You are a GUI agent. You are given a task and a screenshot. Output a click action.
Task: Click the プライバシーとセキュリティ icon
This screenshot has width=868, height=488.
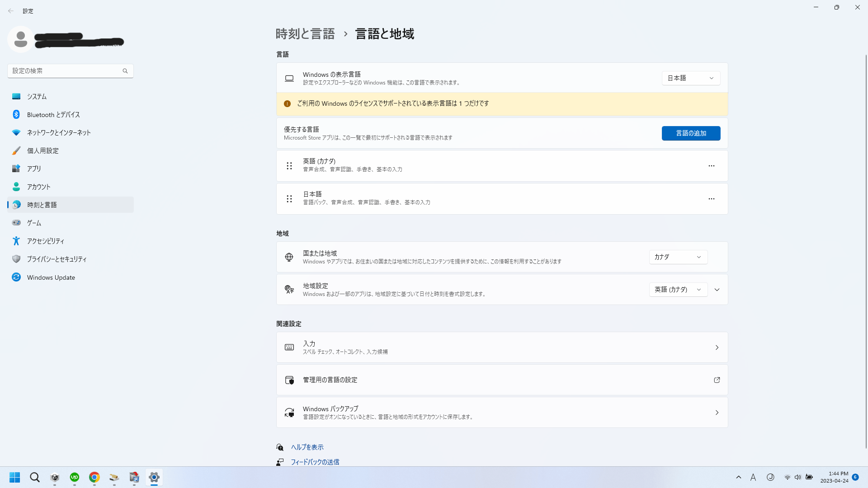click(x=16, y=258)
